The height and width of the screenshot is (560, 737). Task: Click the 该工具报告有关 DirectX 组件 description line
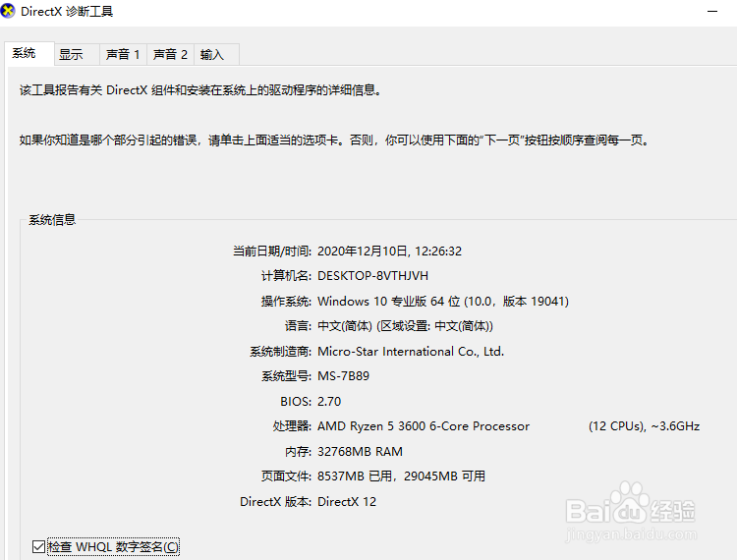tap(200, 90)
